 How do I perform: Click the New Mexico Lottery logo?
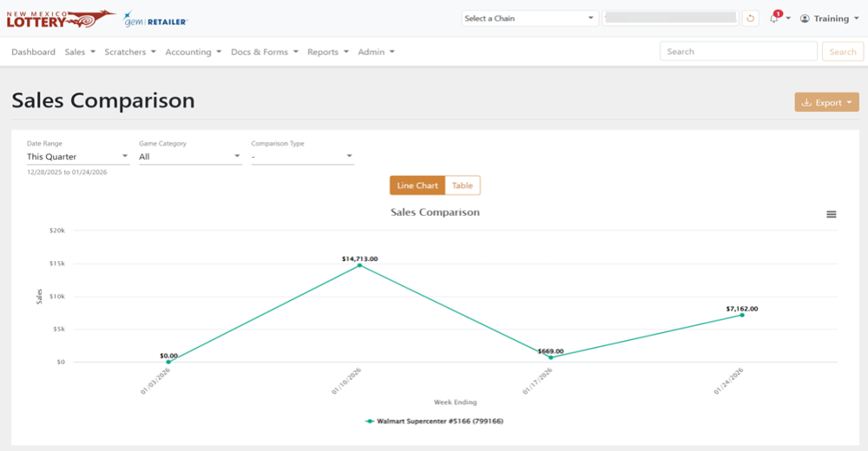click(x=61, y=19)
